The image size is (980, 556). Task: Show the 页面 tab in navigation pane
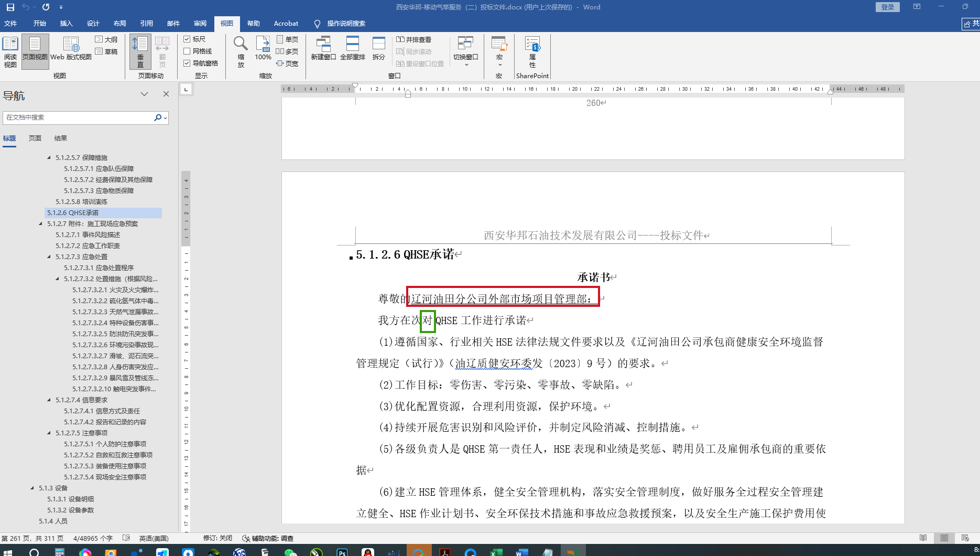click(x=35, y=138)
